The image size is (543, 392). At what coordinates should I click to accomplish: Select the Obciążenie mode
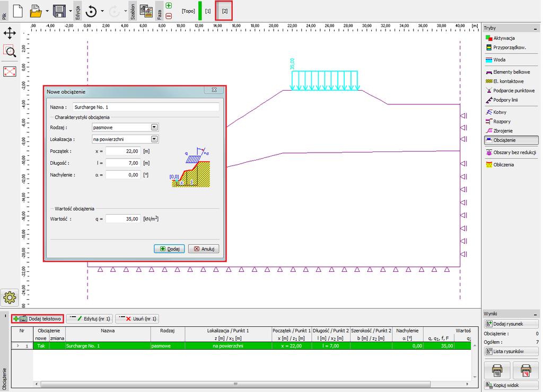pyautogui.click(x=511, y=140)
